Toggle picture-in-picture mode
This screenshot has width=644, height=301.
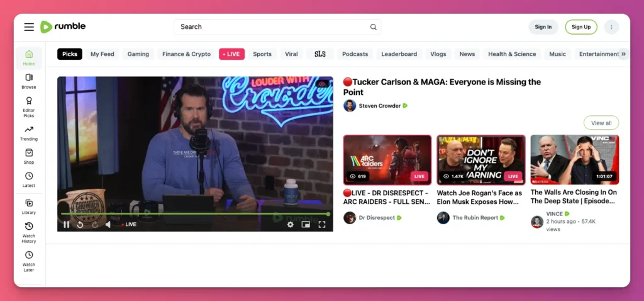pos(306,225)
